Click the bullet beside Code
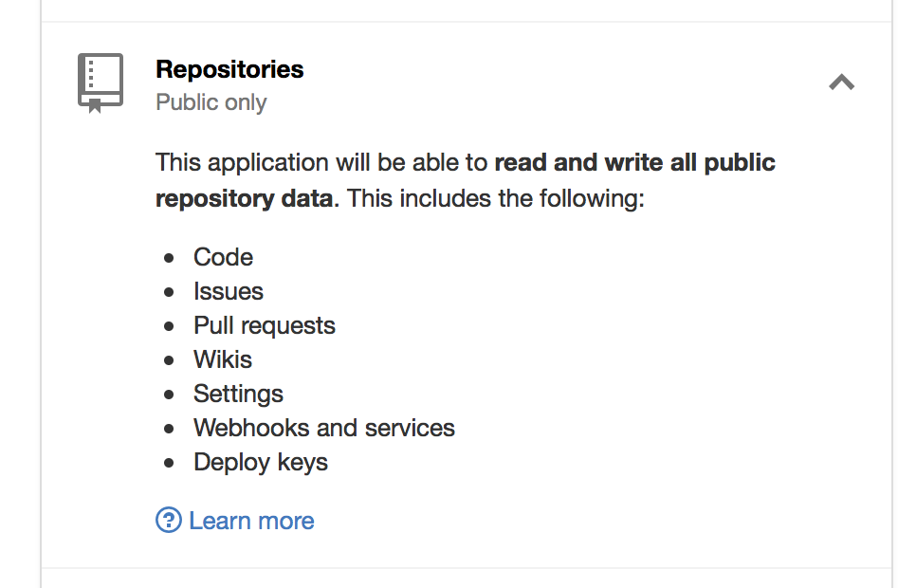Screen dimensions: 916x588 pos(169,258)
